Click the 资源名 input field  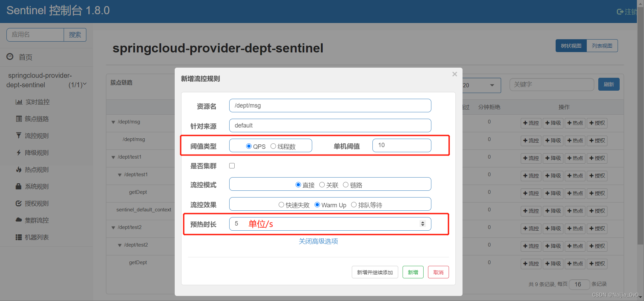330,106
